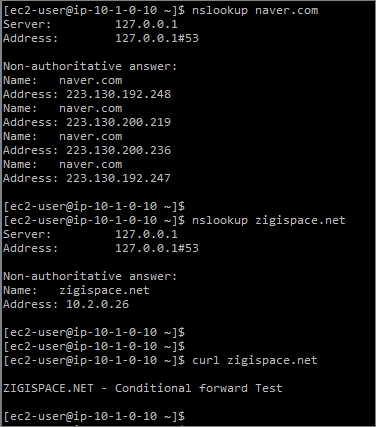This screenshot has height=427, width=376.
Task: Click the first Address 127.0.0.1#53 line
Action: coord(101,38)
